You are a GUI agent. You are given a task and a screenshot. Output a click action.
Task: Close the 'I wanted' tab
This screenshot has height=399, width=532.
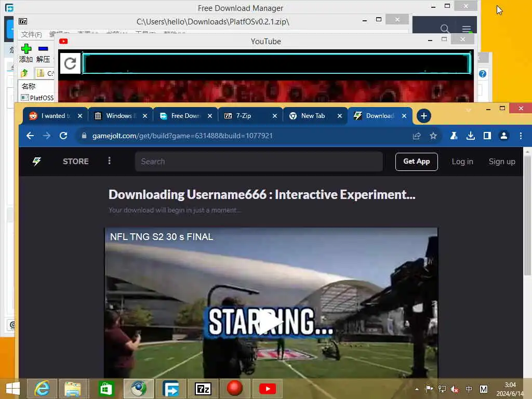point(80,116)
